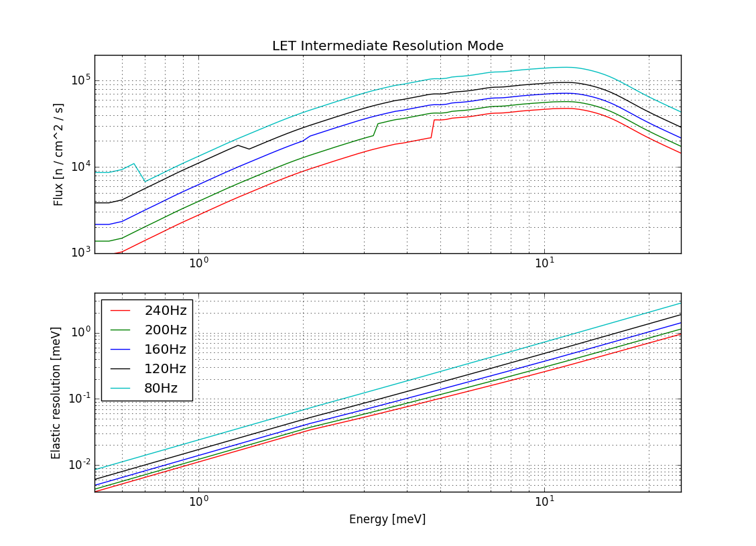Image resolution: width=756 pixels, height=546 pixels.
Task: Select the "200Hz" legend label
Action: pos(166,330)
